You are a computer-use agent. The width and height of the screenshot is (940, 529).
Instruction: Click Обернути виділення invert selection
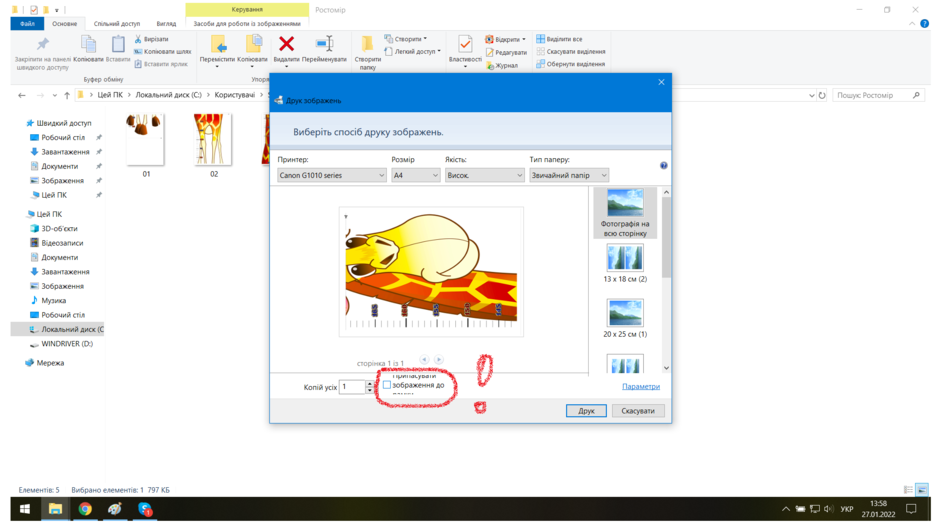click(571, 64)
